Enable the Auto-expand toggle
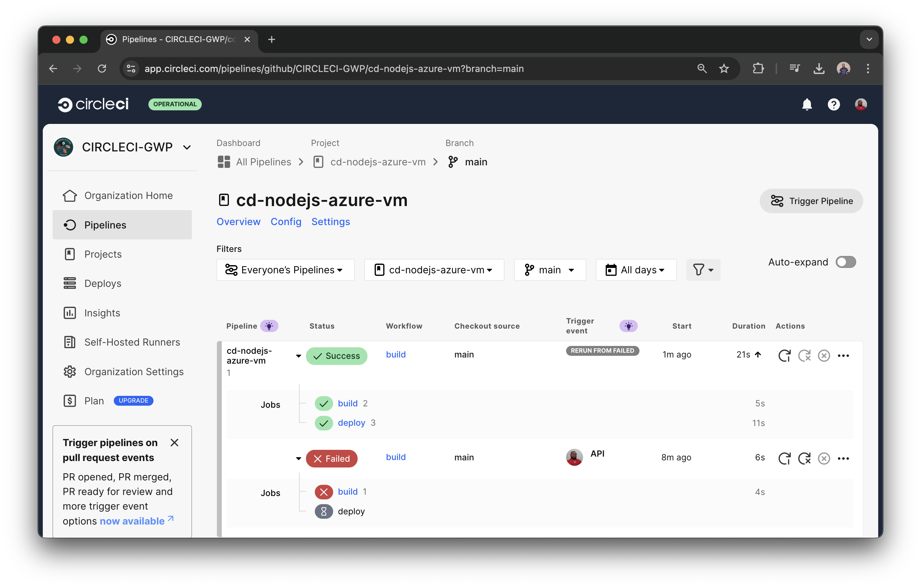The image size is (921, 588). point(846,262)
